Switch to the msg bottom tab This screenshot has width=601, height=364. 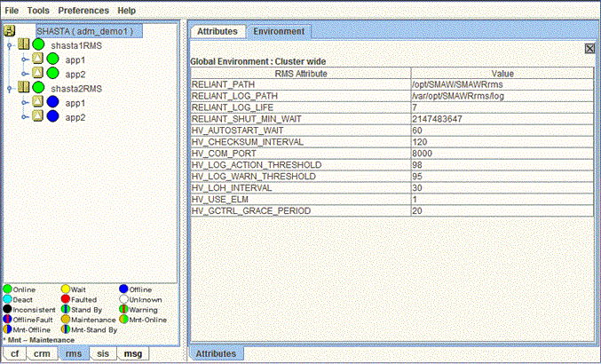tap(132, 353)
